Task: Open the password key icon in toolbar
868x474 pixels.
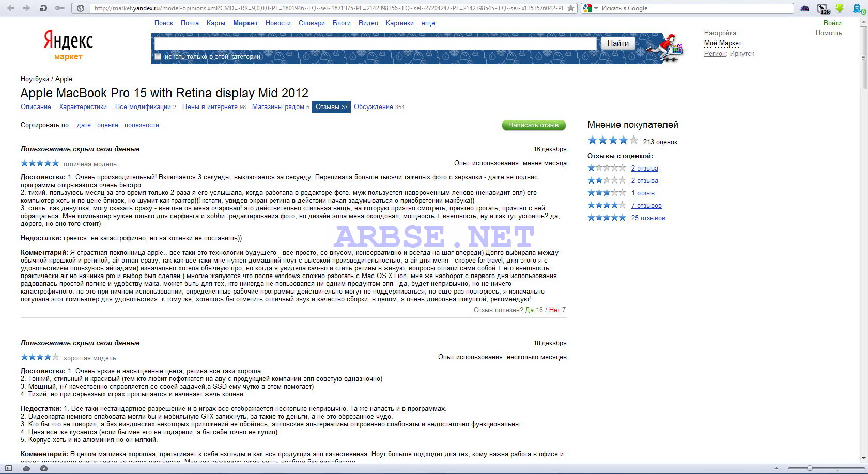Action: tap(60, 8)
